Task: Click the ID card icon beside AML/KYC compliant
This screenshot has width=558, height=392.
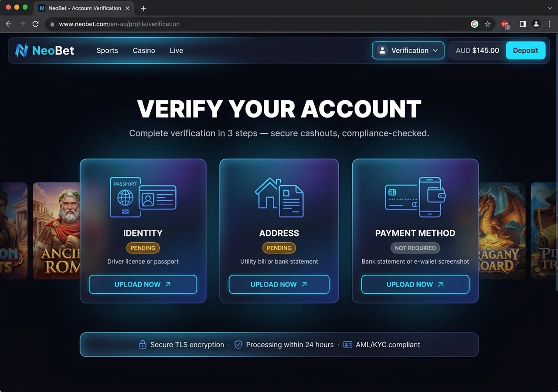Action: pos(347,345)
